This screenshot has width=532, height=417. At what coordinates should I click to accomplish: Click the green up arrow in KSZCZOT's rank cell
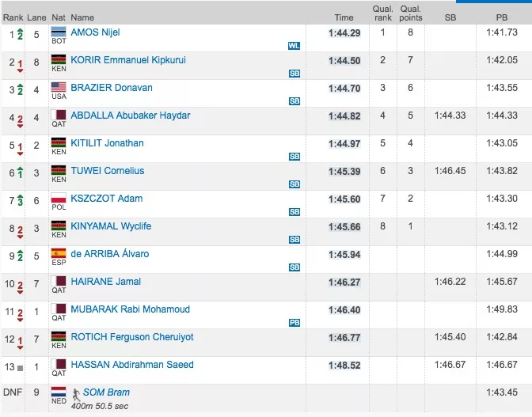(20, 199)
